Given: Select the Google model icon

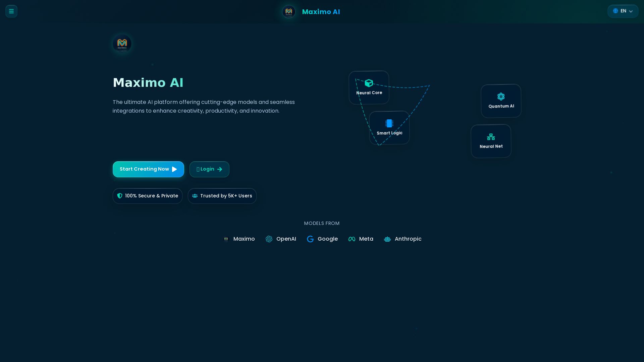Looking at the screenshot, I should (310, 239).
